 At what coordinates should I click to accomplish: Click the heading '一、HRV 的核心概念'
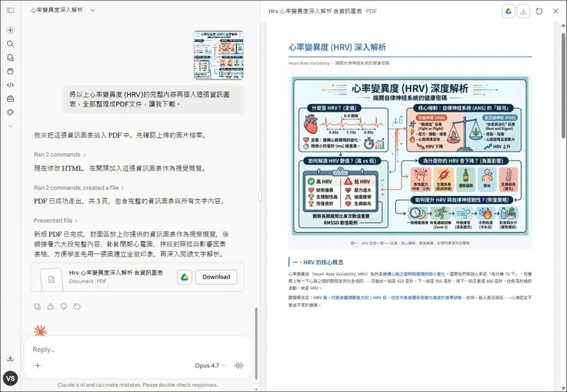pos(318,263)
